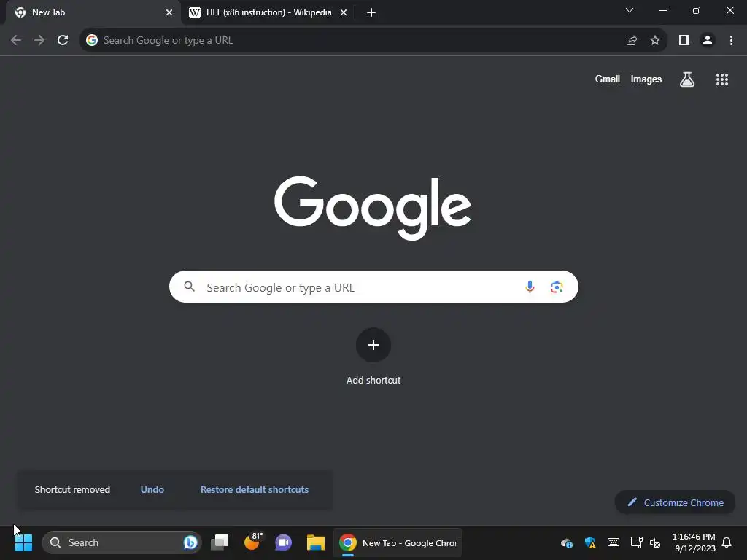This screenshot has height=560, width=747.
Task: Open Bing chat icon in taskbar search
Action: tap(190, 542)
